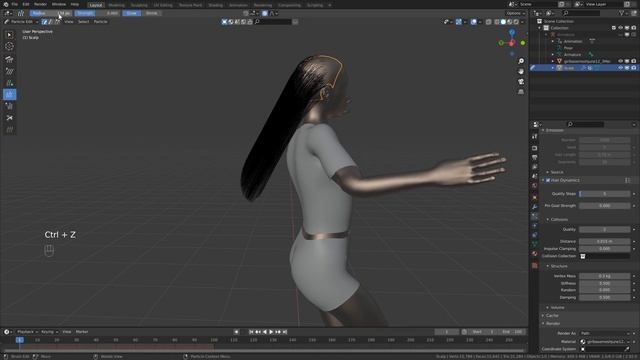Select the Cursor tool
The image size is (640, 360).
(9, 47)
